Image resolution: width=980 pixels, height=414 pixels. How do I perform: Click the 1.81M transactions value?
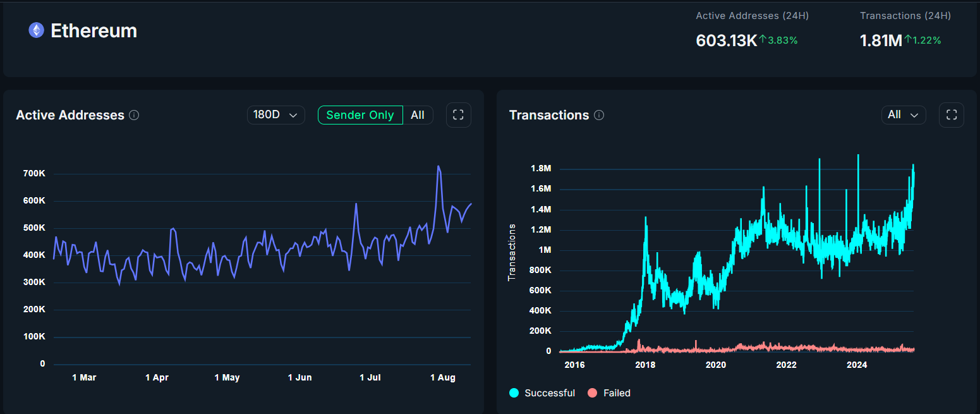coord(880,40)
